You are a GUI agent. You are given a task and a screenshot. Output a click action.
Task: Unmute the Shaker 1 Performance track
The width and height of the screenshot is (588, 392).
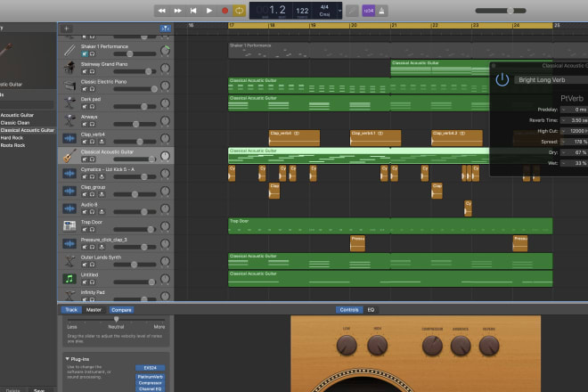pos(85,54)
